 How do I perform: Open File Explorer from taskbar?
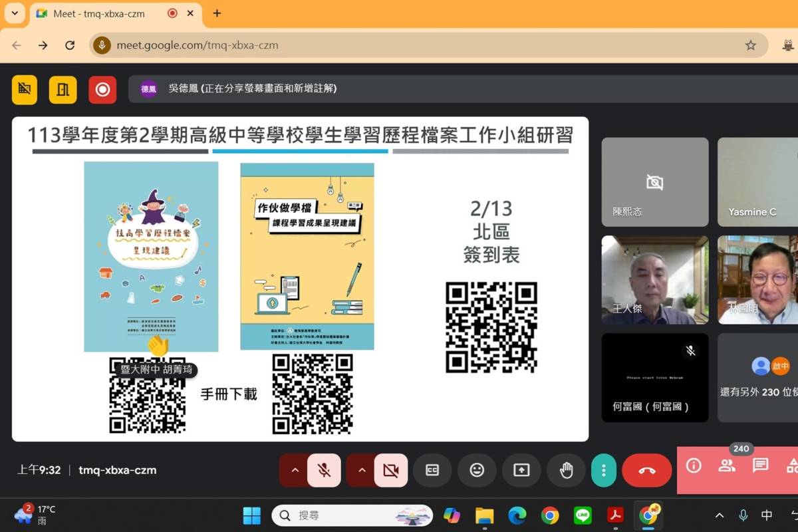485,515
